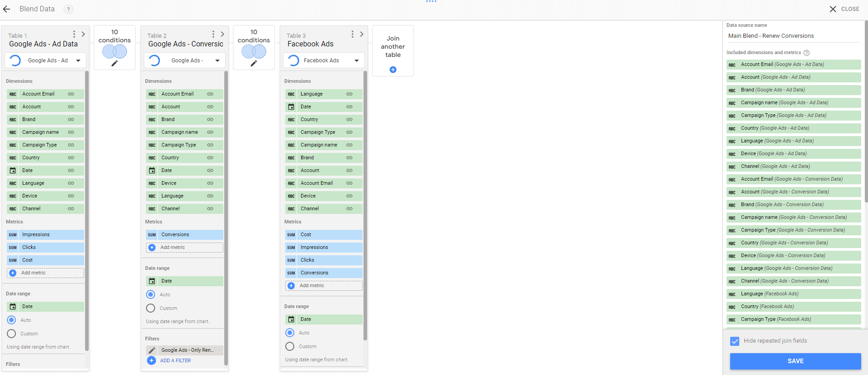Click ADD A FILTER in Table 2
This screenshot has height=375, width=868.
click(176, 360)
